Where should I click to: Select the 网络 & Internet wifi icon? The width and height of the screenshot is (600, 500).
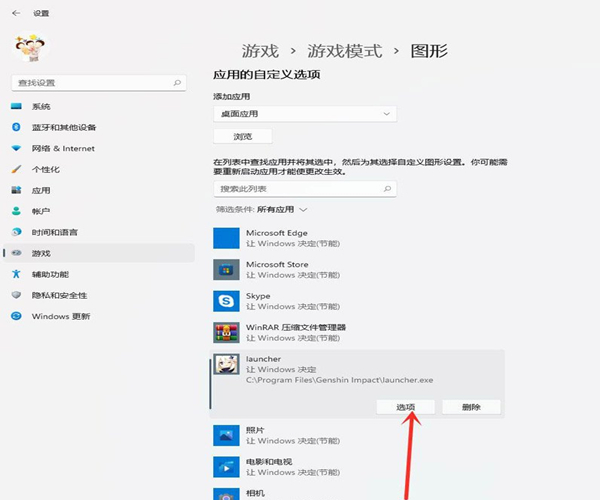click(x=16, y=148)
